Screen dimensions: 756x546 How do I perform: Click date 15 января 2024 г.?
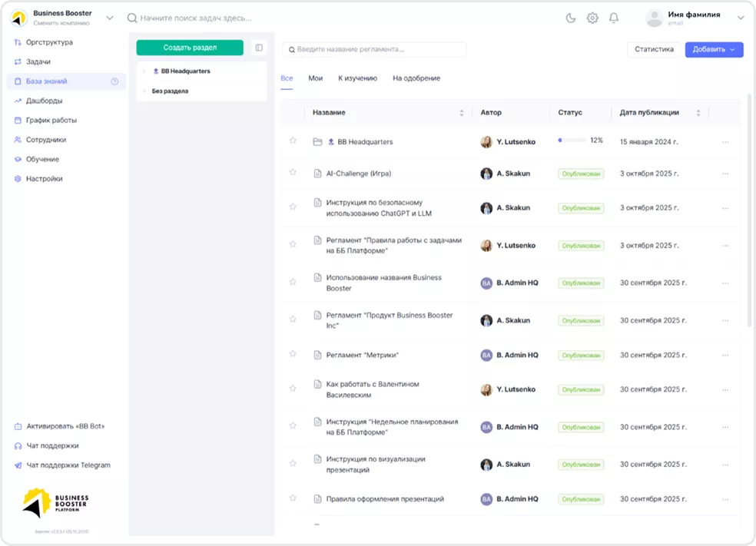649,141
